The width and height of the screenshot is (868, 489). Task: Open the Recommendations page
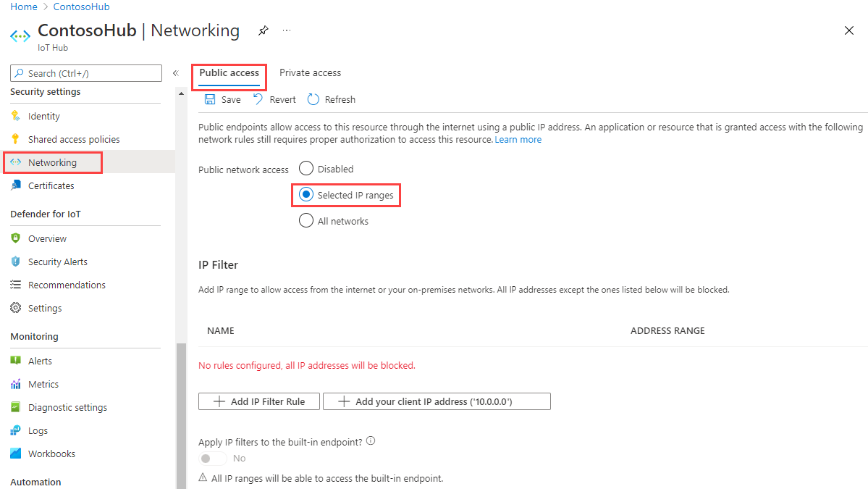tap(67, 284)
